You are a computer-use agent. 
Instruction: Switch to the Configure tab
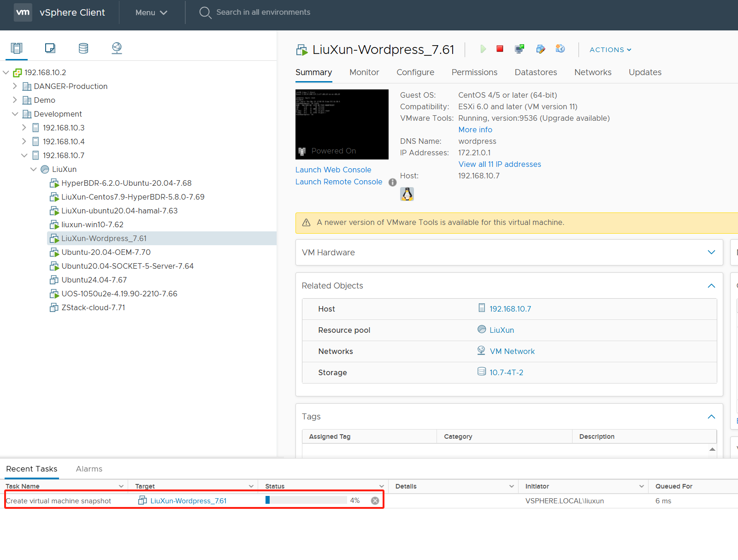pyautogui.click(x=415, y=72)
